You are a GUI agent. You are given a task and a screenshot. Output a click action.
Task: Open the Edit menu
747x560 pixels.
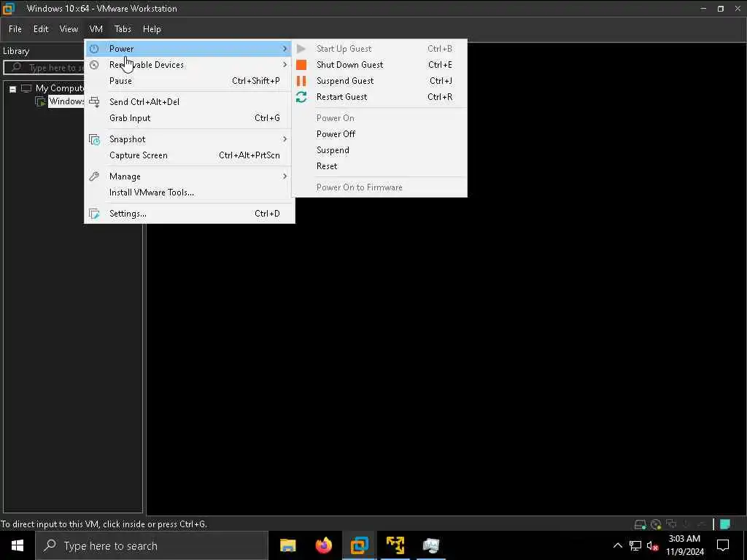(x=41, y=29)
